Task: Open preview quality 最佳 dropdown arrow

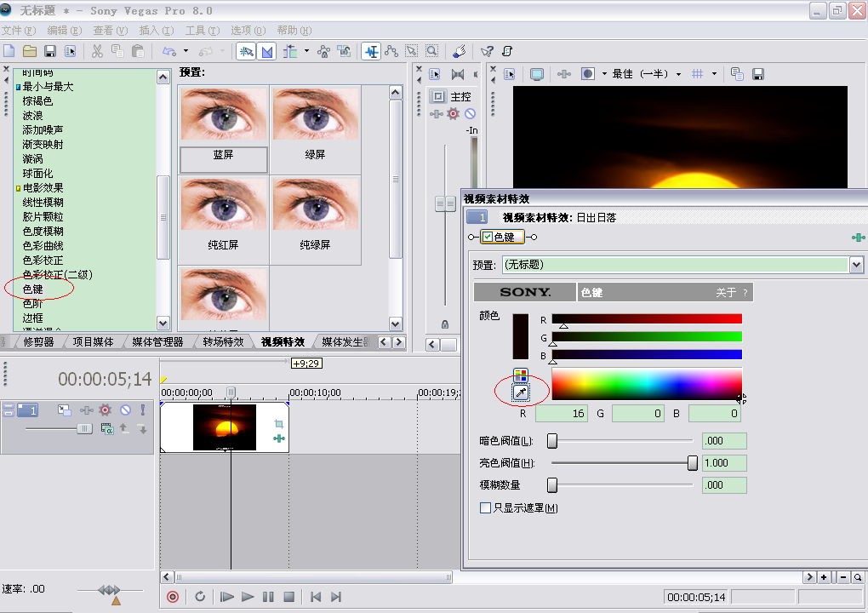Action: click(678, 74)
